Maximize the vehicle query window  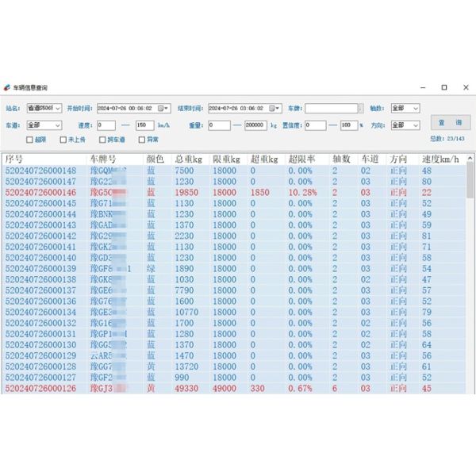point(444,87)
